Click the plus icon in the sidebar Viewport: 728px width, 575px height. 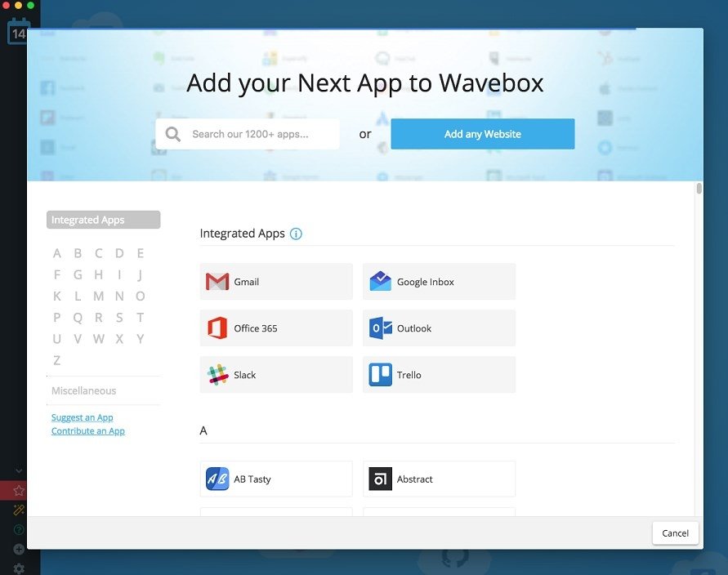[x=19, y=549]
